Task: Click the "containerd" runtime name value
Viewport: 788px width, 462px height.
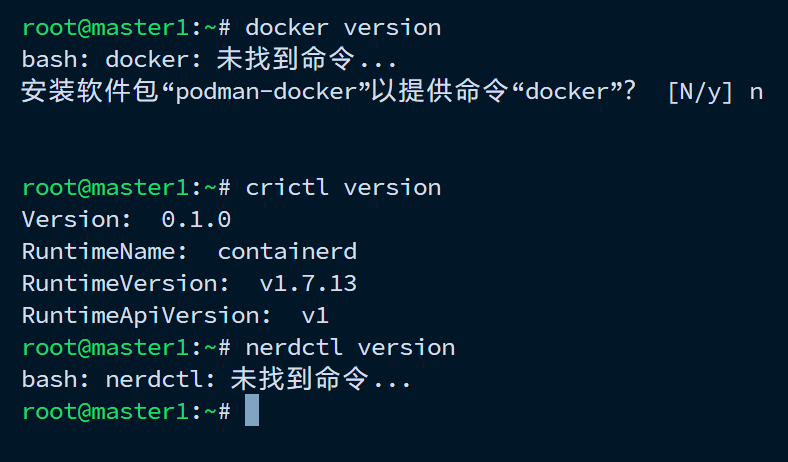Action: coord(287,251)
